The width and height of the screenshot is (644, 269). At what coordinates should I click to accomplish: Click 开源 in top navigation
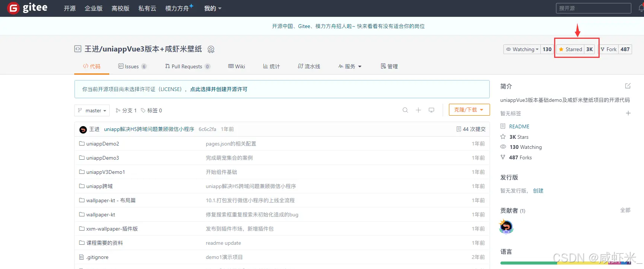(x=70, y=8)
